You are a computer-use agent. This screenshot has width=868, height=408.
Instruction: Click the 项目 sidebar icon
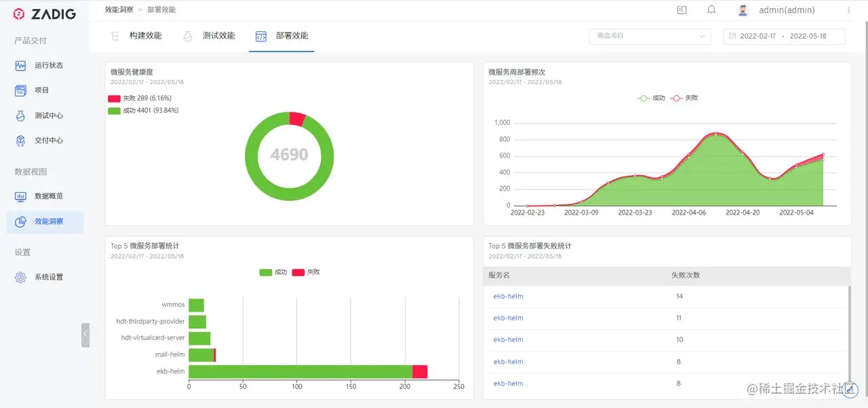tap(20, 90)
